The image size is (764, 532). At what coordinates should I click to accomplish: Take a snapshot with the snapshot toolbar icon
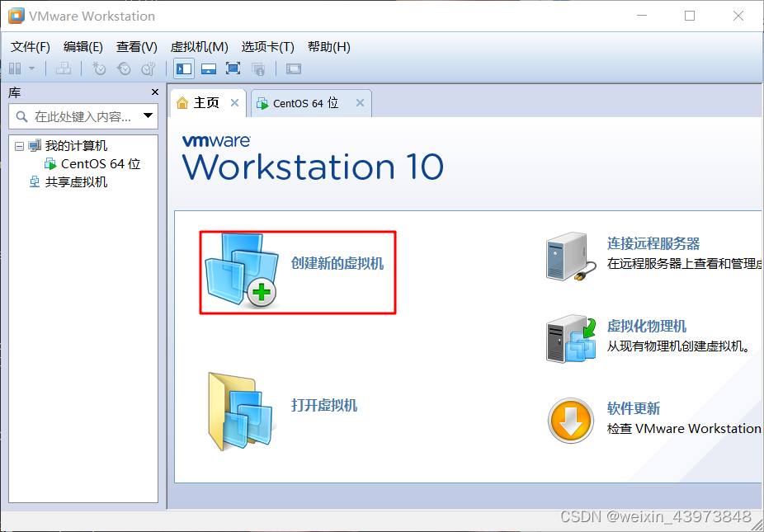pyautogui.click(x=99, y=68)
